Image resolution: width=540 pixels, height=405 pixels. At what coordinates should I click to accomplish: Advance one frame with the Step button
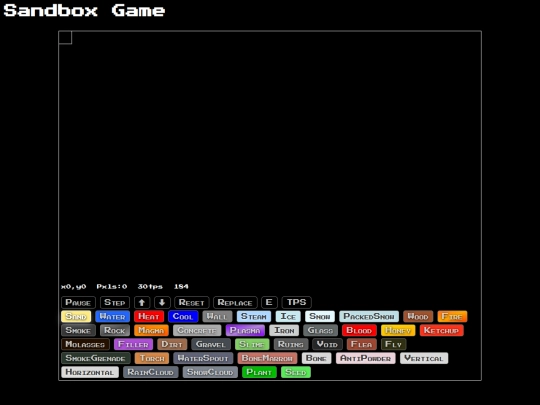(x=115, y=302)
